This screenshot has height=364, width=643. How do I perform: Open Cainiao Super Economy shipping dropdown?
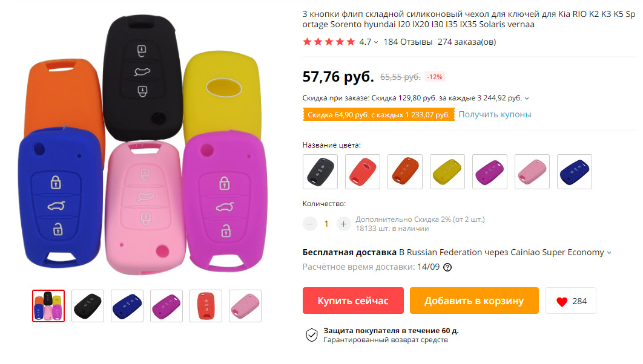click(609, 253)
